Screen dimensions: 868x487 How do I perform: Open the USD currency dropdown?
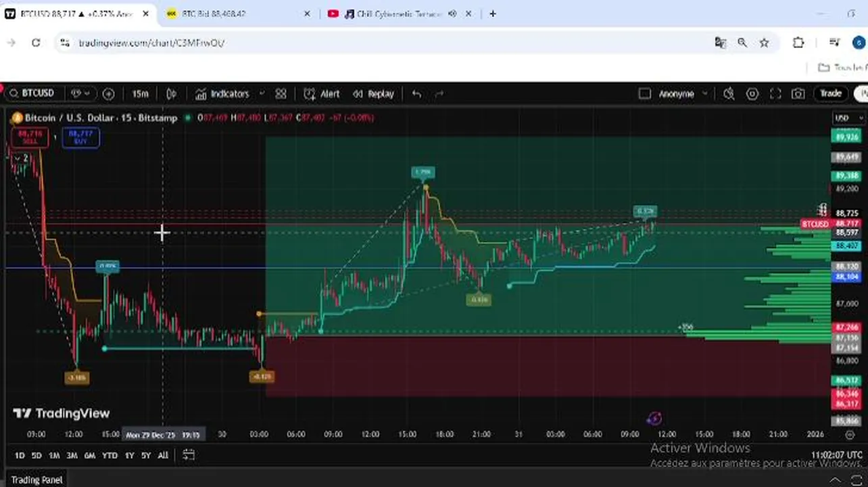tap(848, 118)
